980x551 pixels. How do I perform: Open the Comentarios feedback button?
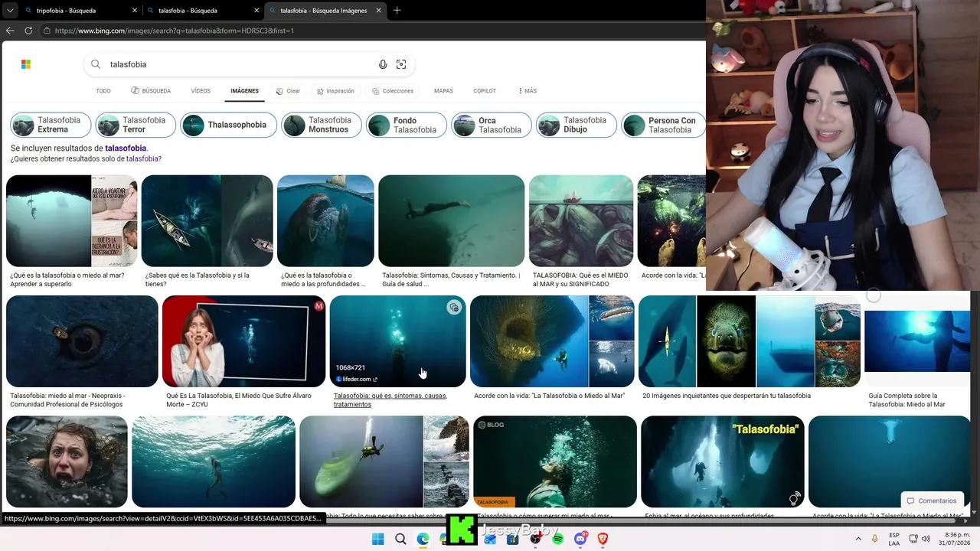point(932,501)
